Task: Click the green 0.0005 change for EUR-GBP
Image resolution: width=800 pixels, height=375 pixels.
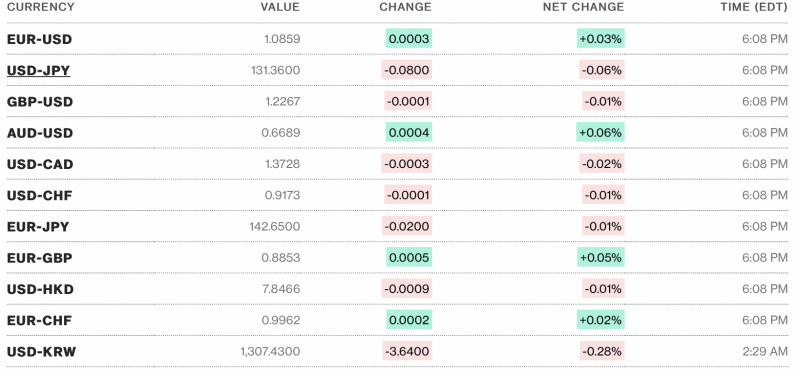Action: point(409,257)
